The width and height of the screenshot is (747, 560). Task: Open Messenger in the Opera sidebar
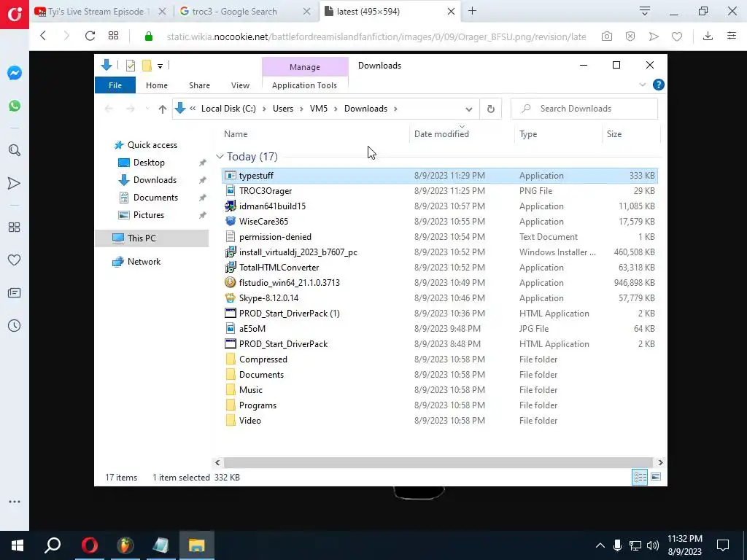15,73
